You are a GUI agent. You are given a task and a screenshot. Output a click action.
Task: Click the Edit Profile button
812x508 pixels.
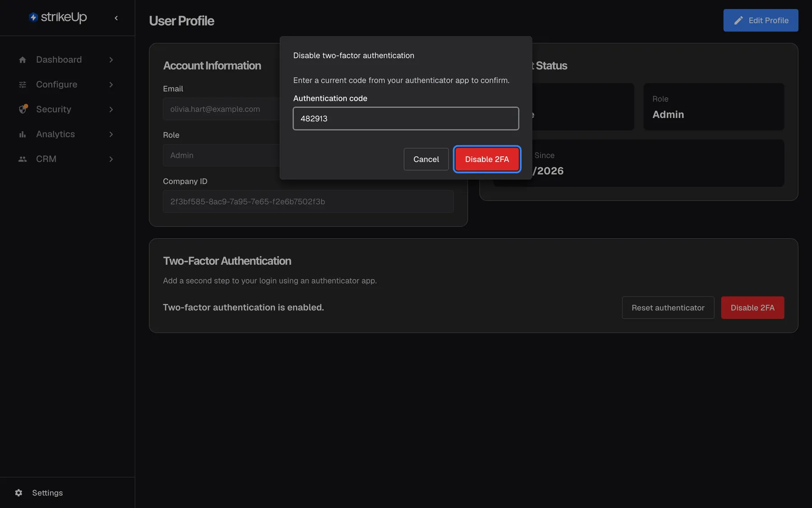pyautogui.click(x=761, y=20)
